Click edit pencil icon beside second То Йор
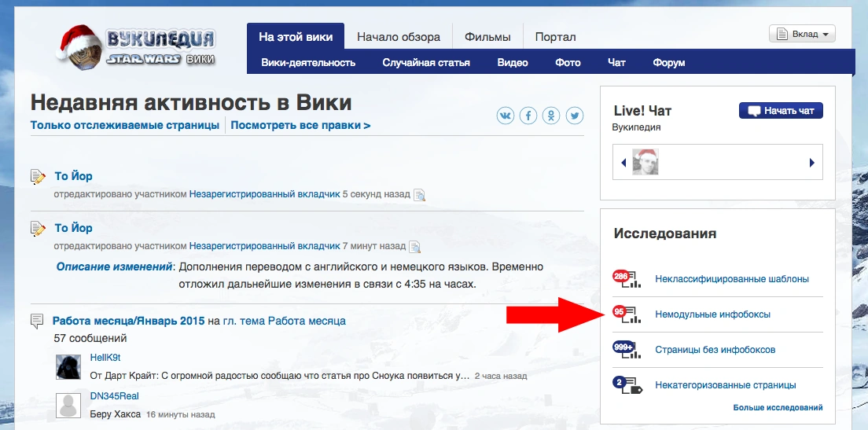Viewport: 868px width, 430px height. click(x=39, y=229)
